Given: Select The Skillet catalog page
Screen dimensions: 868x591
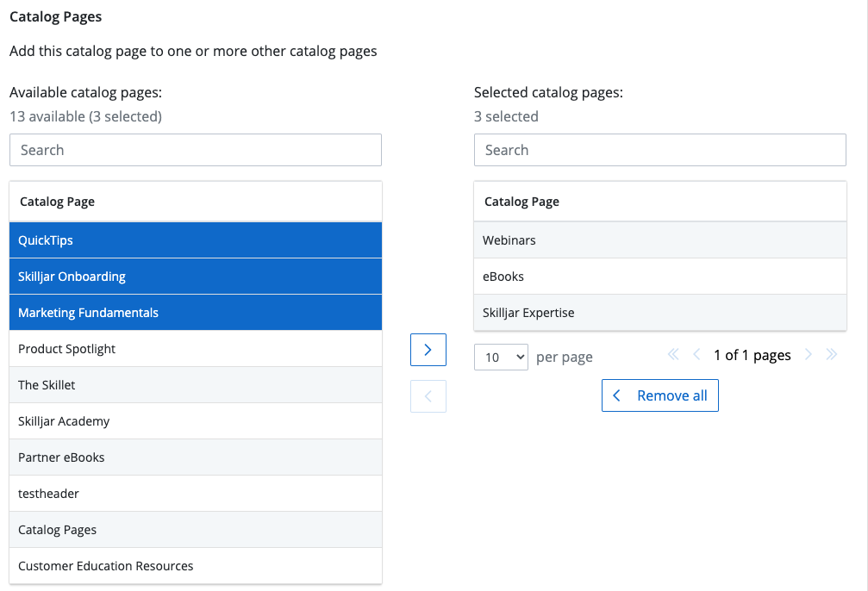Looking at the screenshot, I should [x=196, y=385].
